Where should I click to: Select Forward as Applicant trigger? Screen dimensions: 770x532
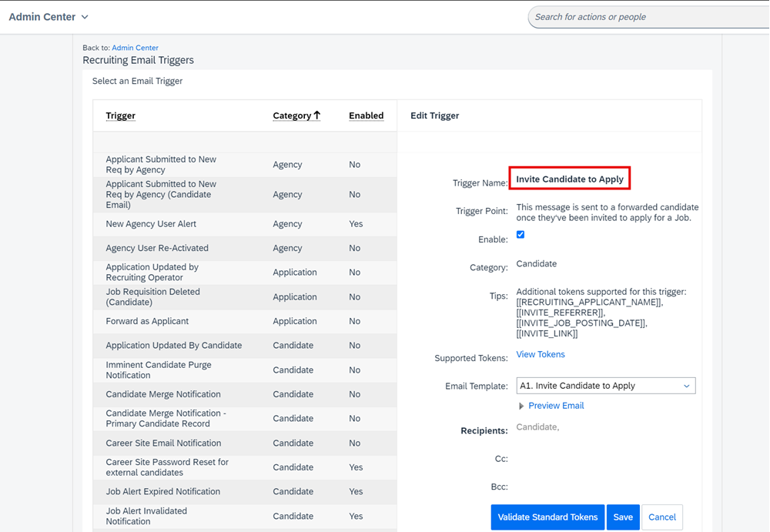(x=147, y=321)
